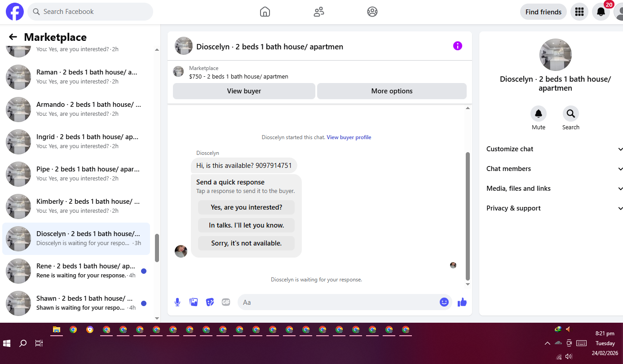The width and height of the screenshot is (623, 364).
Task: Click the large listing photo in right panel
Action: (x=555, y=55)
